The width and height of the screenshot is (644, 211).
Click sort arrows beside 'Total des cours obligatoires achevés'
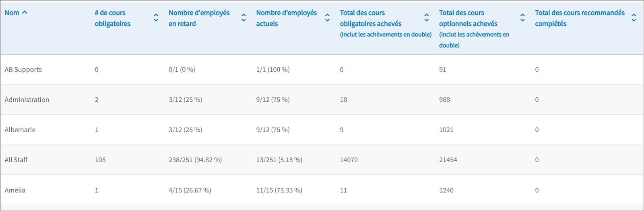pos(427,18)
